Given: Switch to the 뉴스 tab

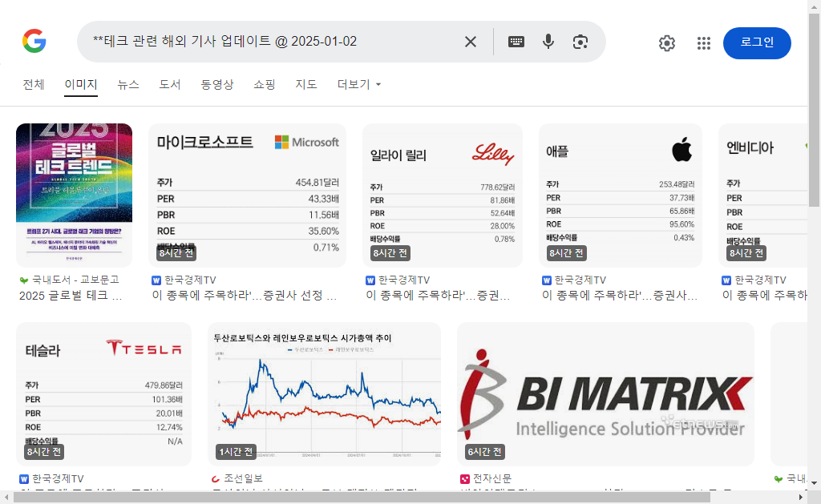Looking at the screenshot, I should [x=128, y=84].
